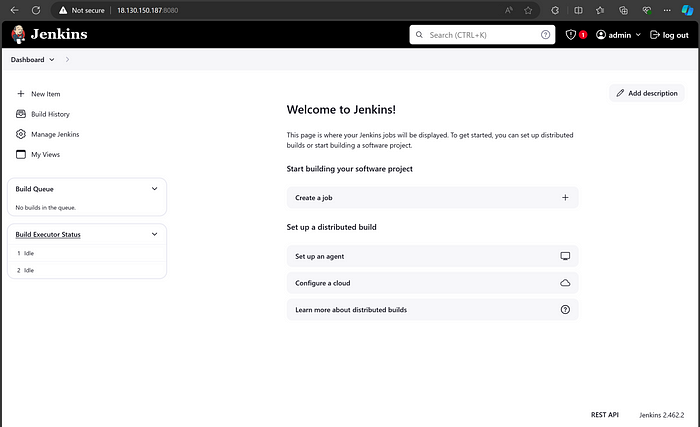Click New Item in sidebar
The width and height of the screenshot is (700, 427).
(x=46, y=94)
